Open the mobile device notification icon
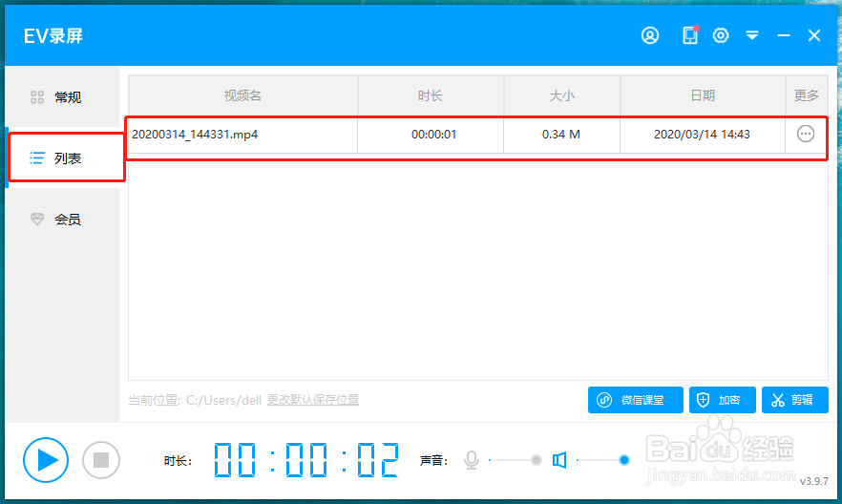The image size is (842, 504). pyautogui.click(x=690, y=35)
